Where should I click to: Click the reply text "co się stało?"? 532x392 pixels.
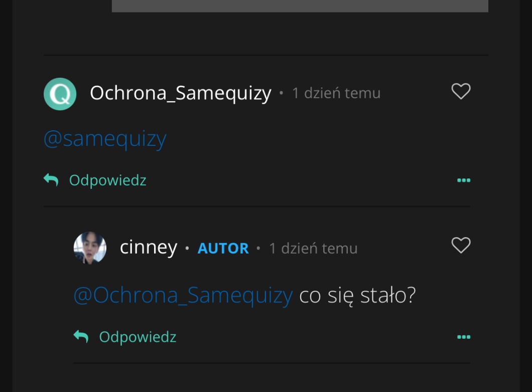[x=357, y=295]
